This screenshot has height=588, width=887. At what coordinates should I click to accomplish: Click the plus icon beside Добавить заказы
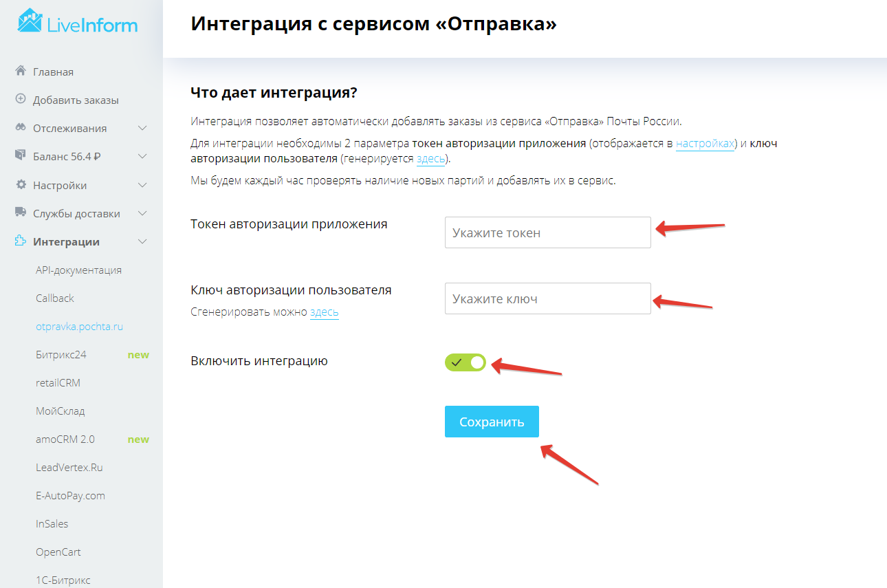tap(21, 99)
